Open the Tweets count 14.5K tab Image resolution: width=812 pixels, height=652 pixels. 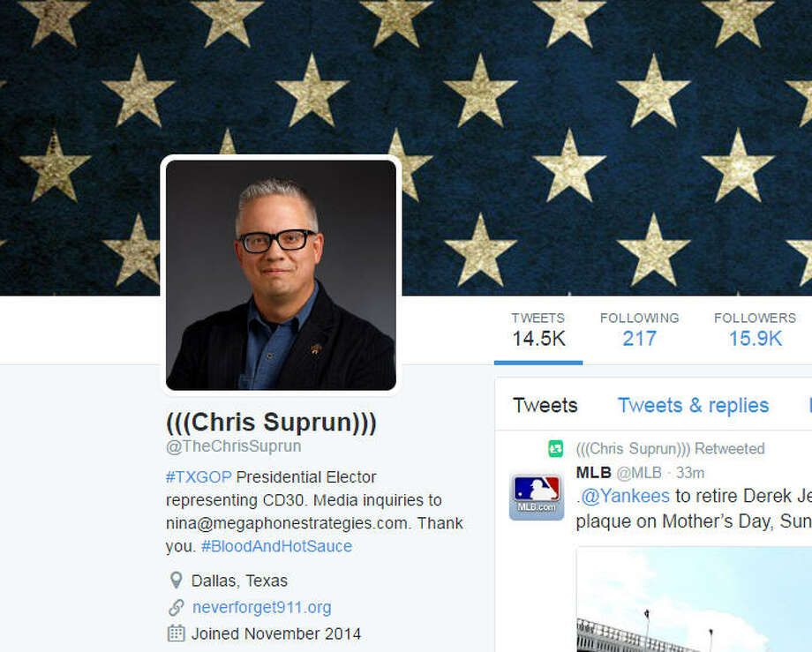[538, 331]
